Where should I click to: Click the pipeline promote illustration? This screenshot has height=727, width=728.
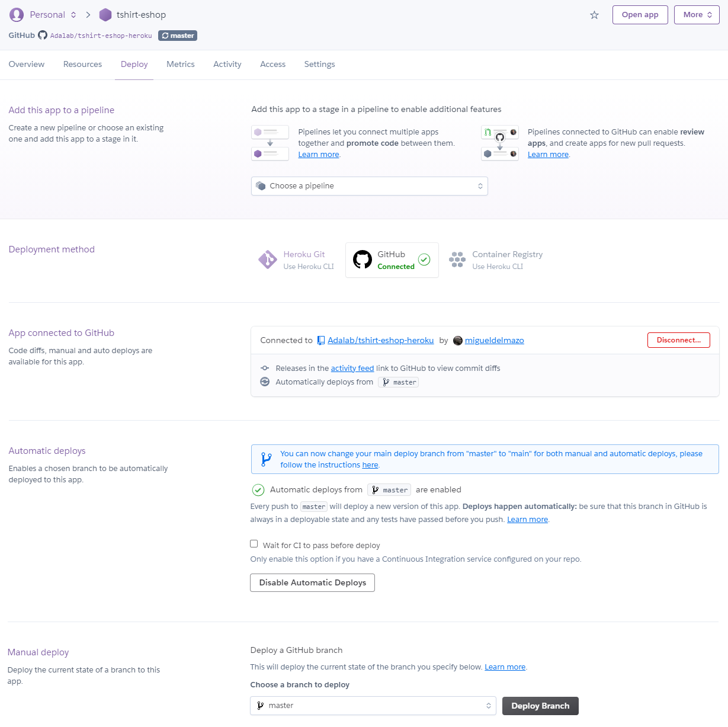(x=270, y=143)
